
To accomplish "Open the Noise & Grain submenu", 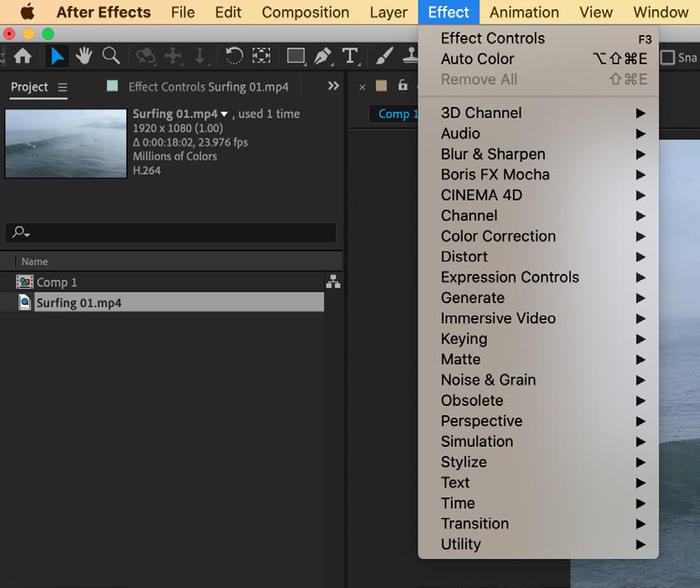I will 539,380.
